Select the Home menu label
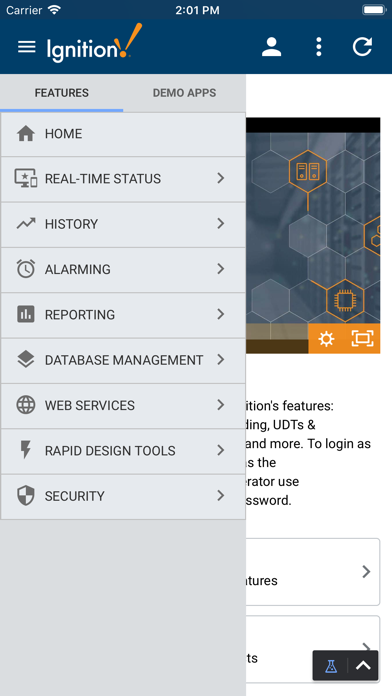 coord(63,134)
